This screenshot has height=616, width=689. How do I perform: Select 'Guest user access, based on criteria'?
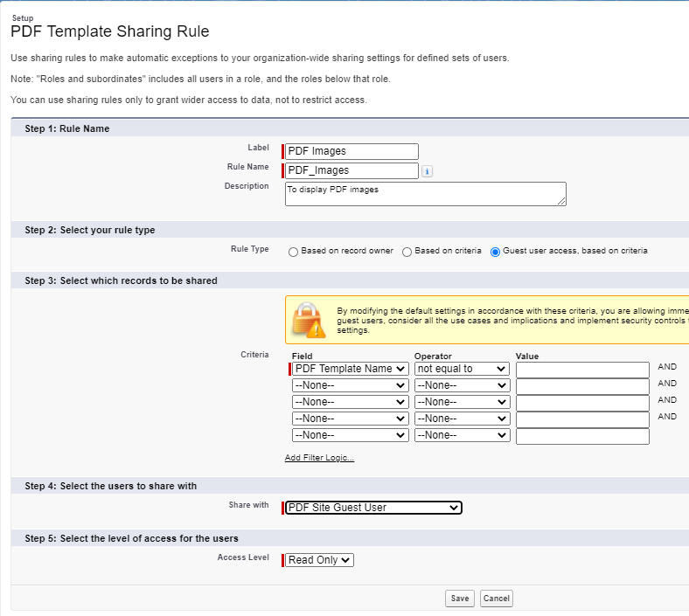click(496, 252)
